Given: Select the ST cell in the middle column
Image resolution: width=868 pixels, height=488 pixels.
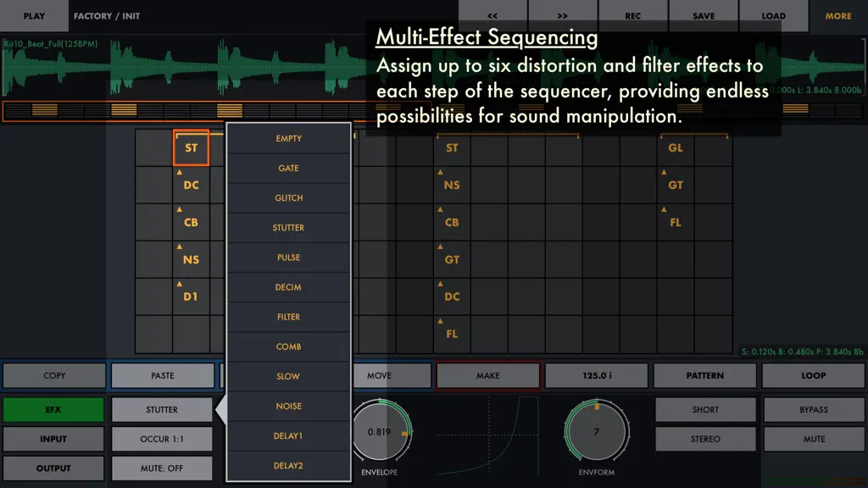Looking at the screenshot, I should 452,147.
